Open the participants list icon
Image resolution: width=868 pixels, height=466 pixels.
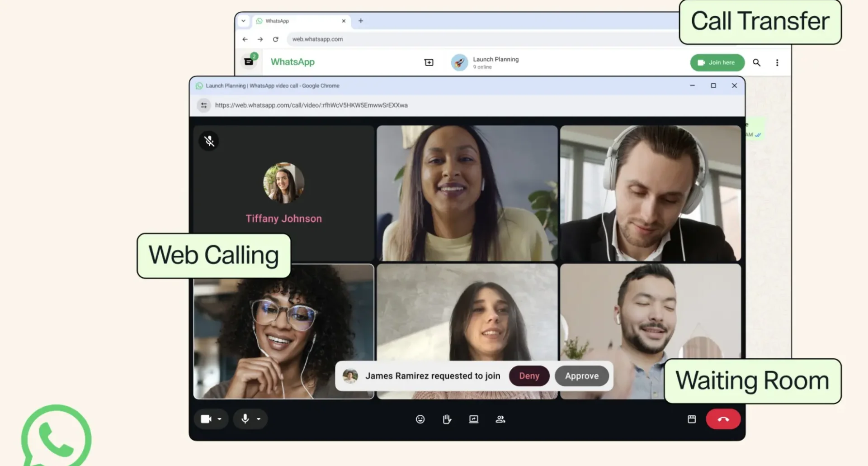point(500,419)
